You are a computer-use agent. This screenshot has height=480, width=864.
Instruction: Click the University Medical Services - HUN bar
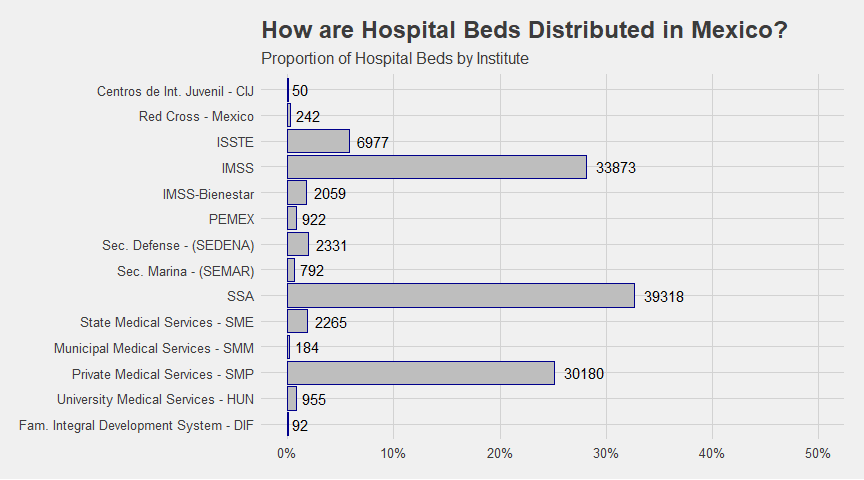(292, 398)
